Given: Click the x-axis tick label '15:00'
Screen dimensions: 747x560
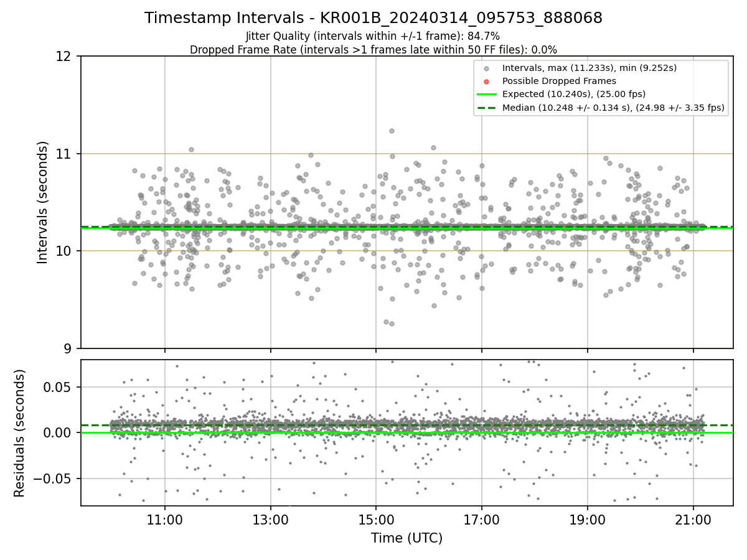Looking at the screenshot, I should [x=376, y=521].
